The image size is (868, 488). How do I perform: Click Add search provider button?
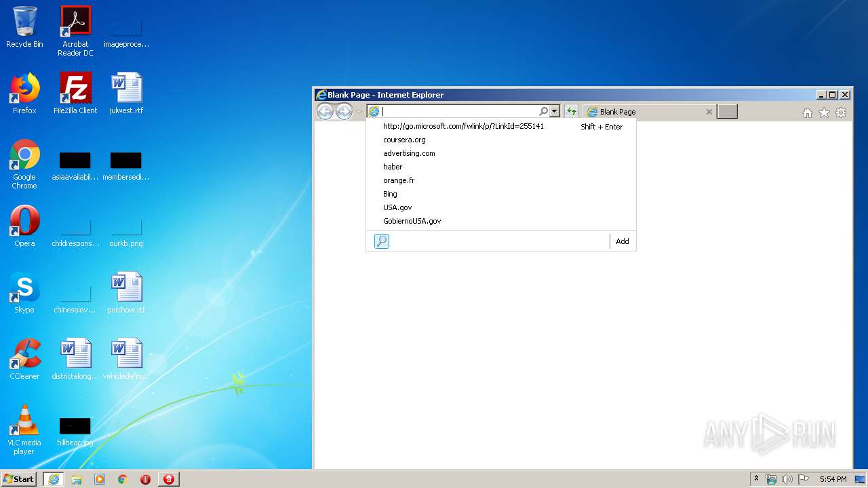click(623, 241)
